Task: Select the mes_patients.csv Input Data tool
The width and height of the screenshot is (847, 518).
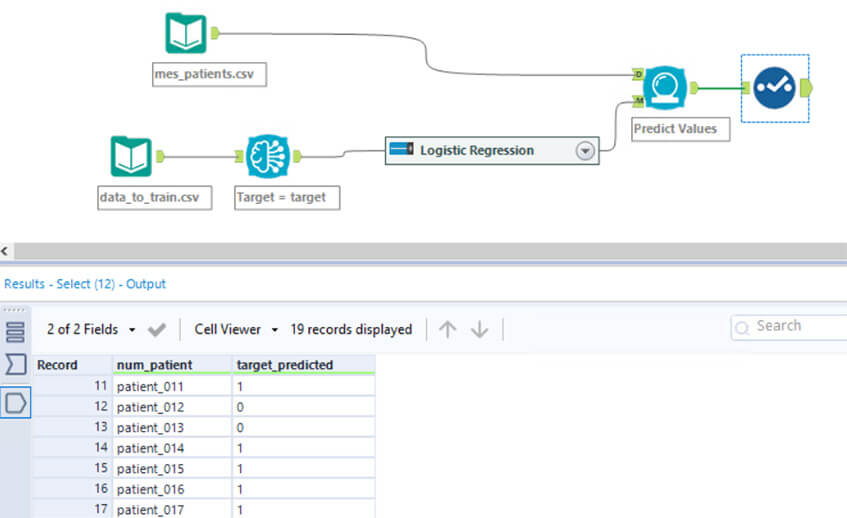Action: [x=186, y=33]
